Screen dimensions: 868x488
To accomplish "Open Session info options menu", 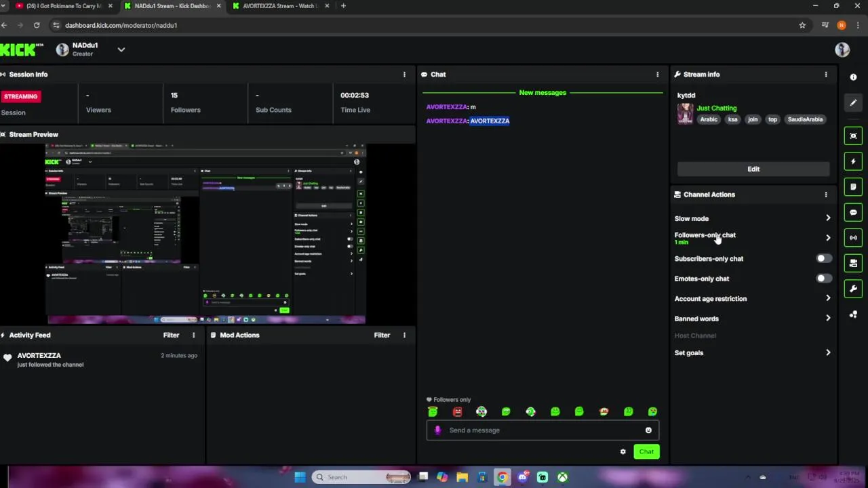I will tap(404, 75).
